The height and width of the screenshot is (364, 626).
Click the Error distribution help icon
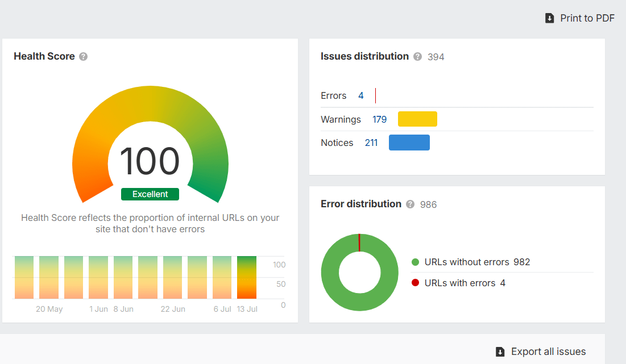click(409, 204)
